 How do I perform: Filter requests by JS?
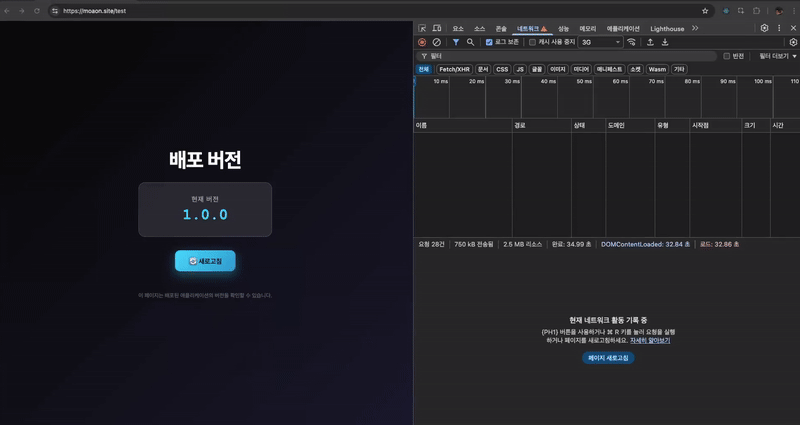click(520, 69)
